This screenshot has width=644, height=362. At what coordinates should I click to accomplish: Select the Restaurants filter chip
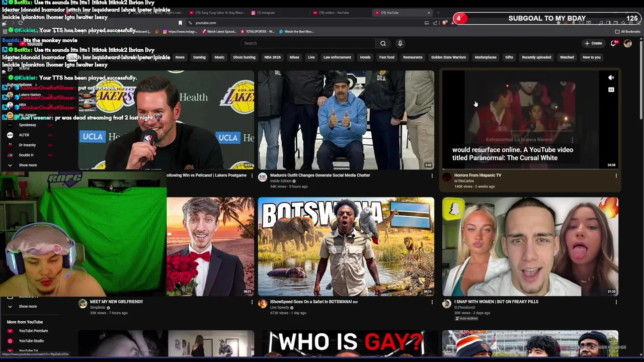tap(413, 57)
